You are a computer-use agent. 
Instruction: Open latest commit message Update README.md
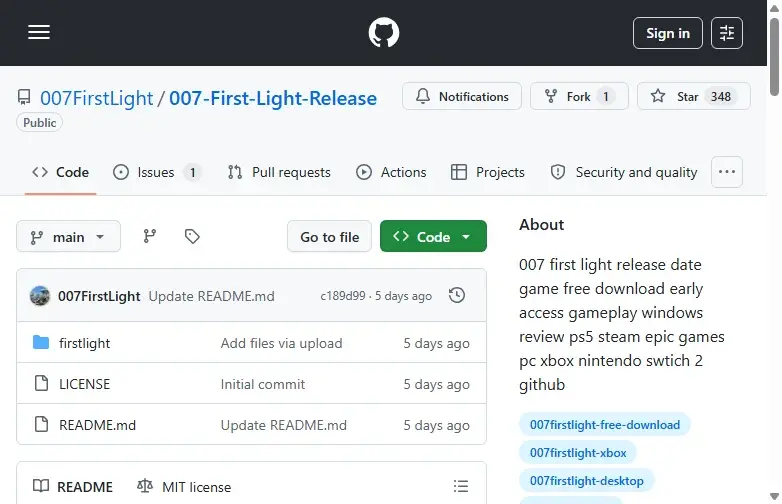(211, 296)
